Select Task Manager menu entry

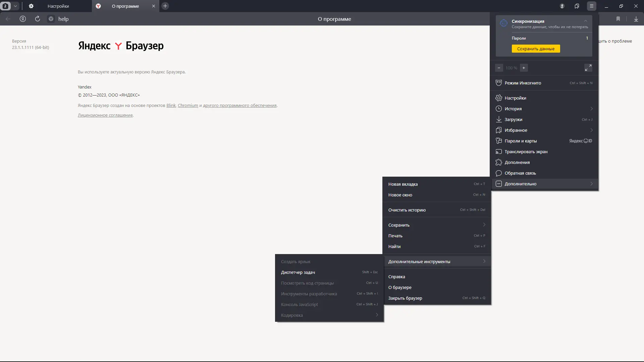tap(298, 272)
